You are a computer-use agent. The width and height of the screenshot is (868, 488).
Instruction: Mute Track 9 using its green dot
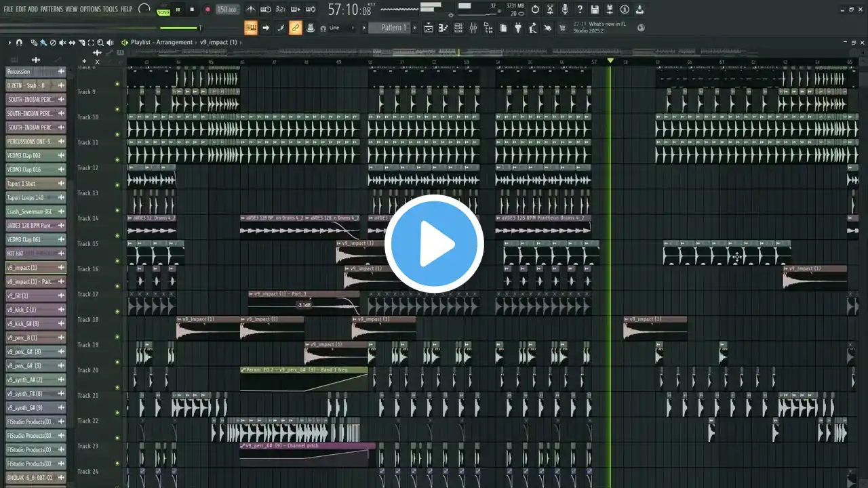[117, 109]
